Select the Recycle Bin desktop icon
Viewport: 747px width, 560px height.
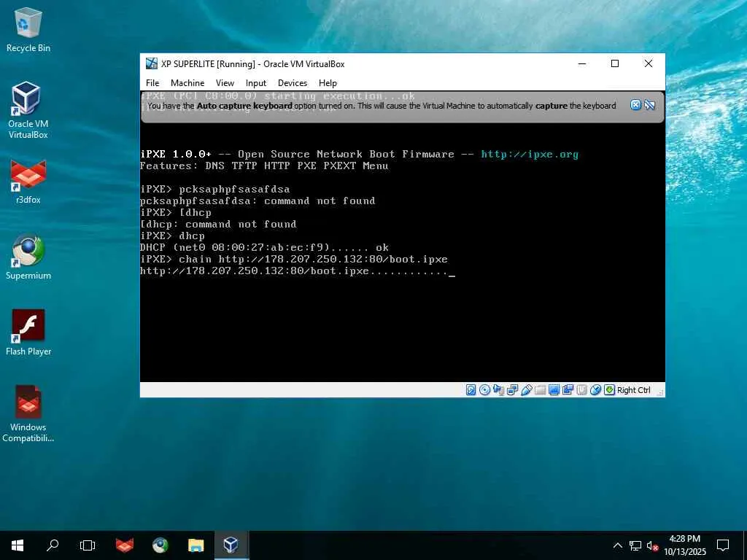pos(28,29)
